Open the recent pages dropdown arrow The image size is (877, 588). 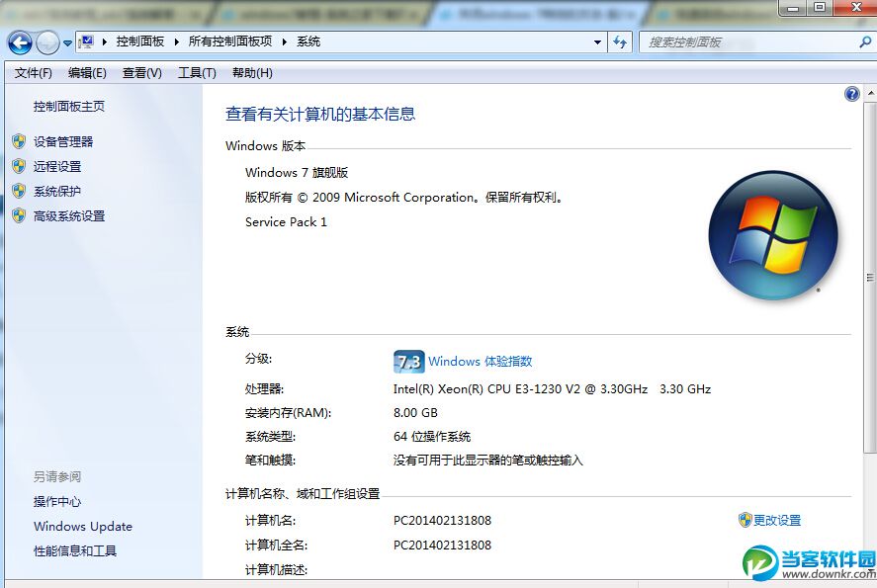[67, 43]
